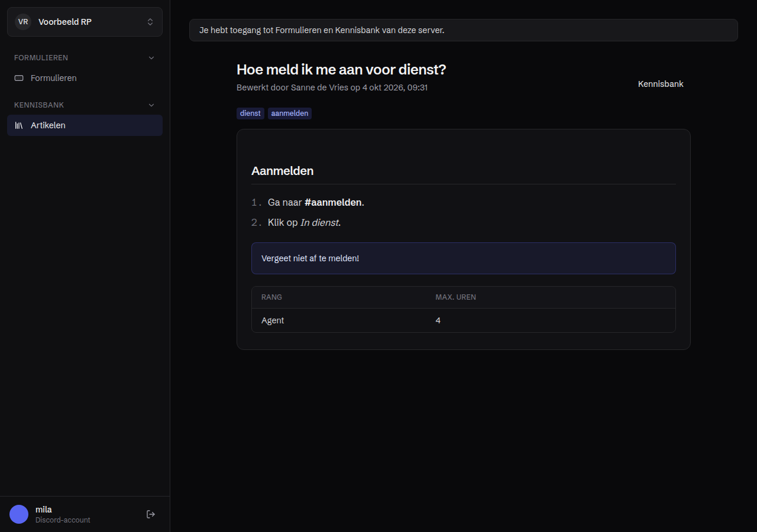Log out using the sign-out icon
This screenshot has width=757, height=532.
151,514
